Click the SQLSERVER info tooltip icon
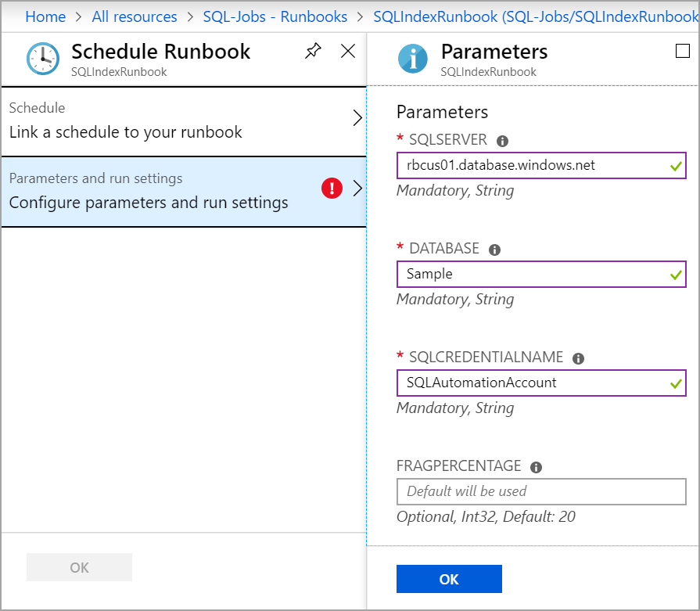 (502, 142)
